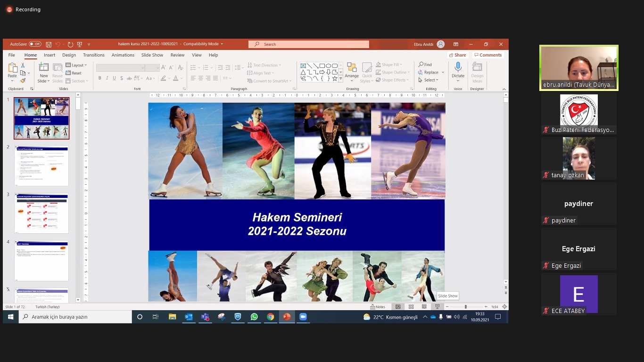Open the Animations ribbon tab

coord(123,55)
